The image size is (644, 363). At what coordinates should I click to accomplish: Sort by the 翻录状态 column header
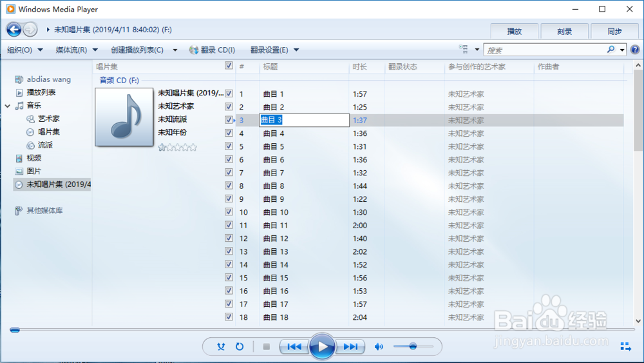point(415,66)
